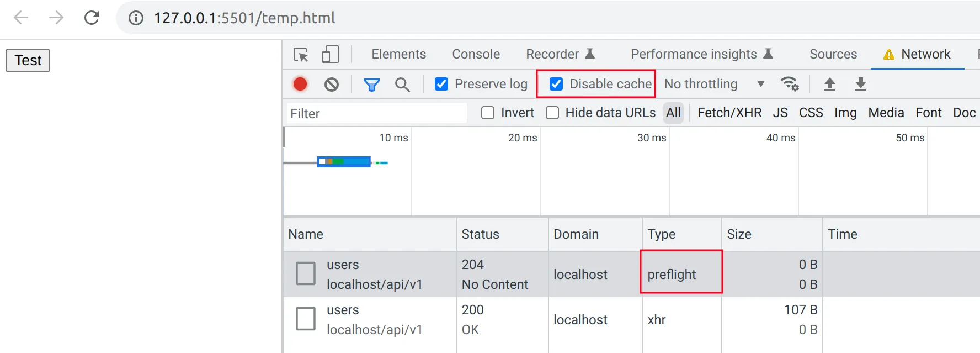Open the Sources tab
The height and width of the screenshot is (353, 980).
click(x=833, y=54)
